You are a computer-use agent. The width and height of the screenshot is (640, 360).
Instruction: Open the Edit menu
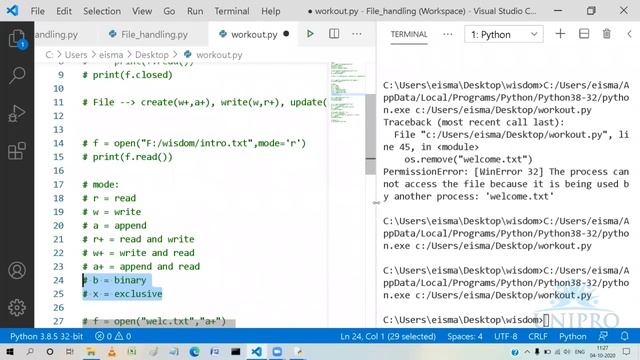pos(64,11)
